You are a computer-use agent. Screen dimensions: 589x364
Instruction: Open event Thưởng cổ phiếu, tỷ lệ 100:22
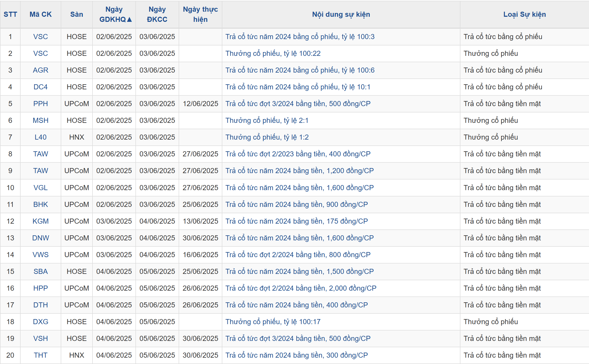coord(273,53)
